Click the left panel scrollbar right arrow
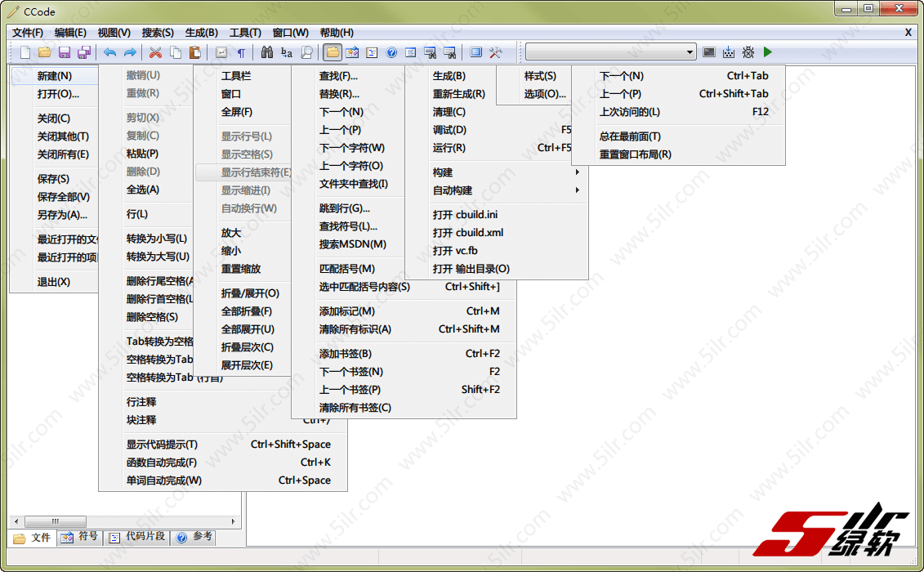The image size is (924, 572). pos(235,521)
